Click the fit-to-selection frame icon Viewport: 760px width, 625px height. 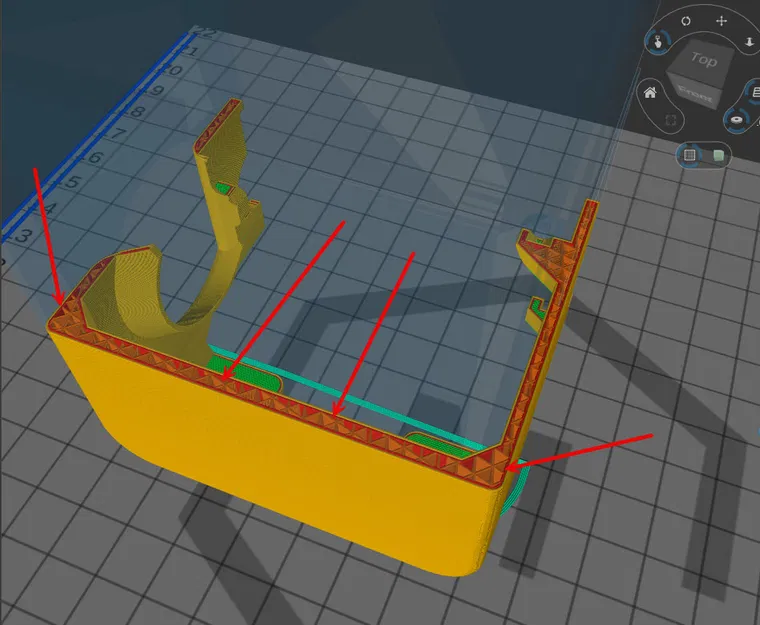pos(671,120)
